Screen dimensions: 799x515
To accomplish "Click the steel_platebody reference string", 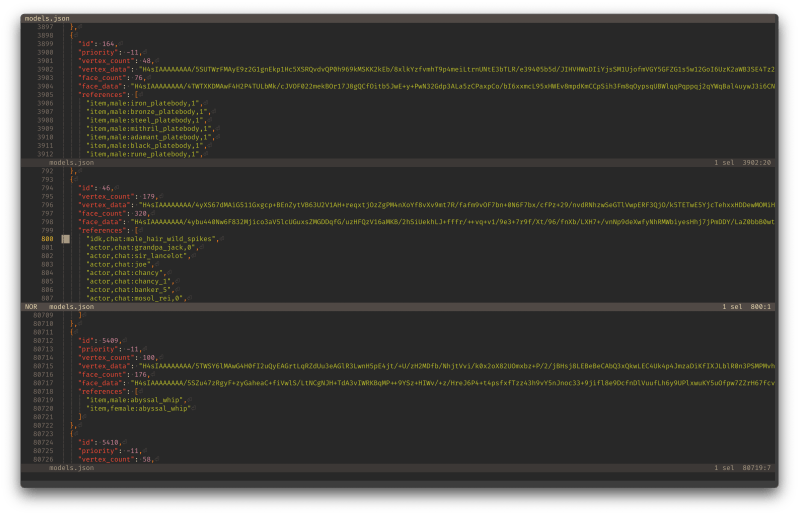I will (x=147, y=120).
